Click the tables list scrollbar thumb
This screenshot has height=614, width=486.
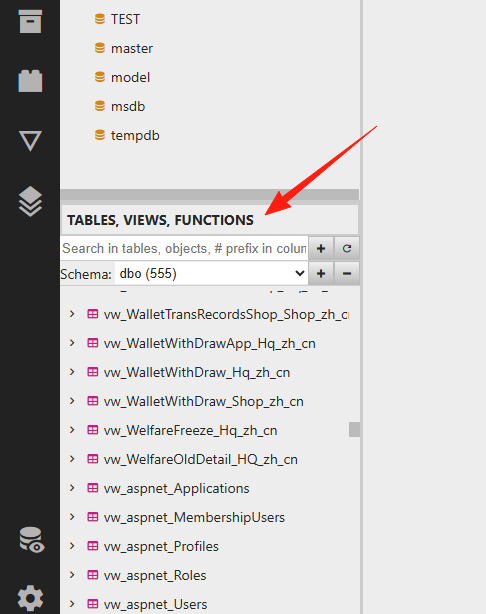point(354,429)
